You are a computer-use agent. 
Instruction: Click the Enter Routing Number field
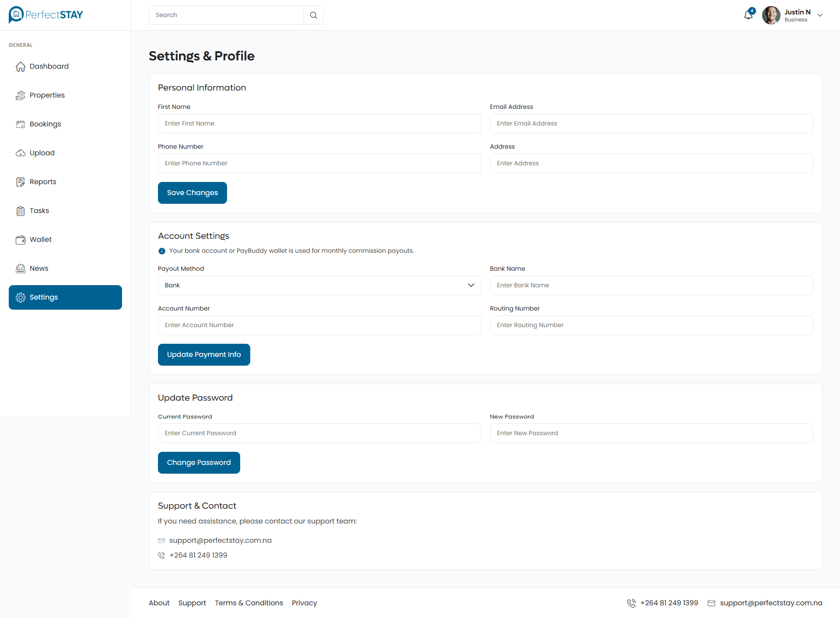[651, 325]
